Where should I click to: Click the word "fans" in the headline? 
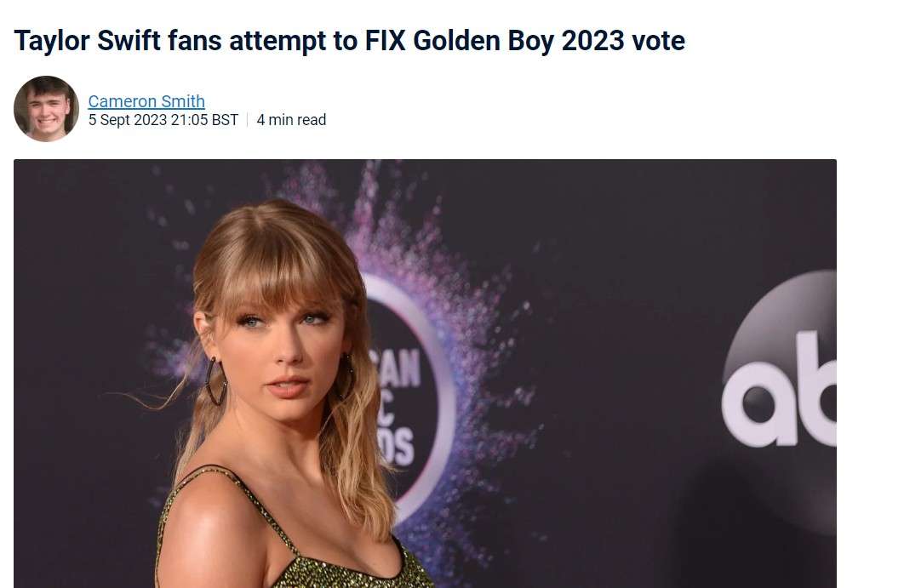[195, 41]
